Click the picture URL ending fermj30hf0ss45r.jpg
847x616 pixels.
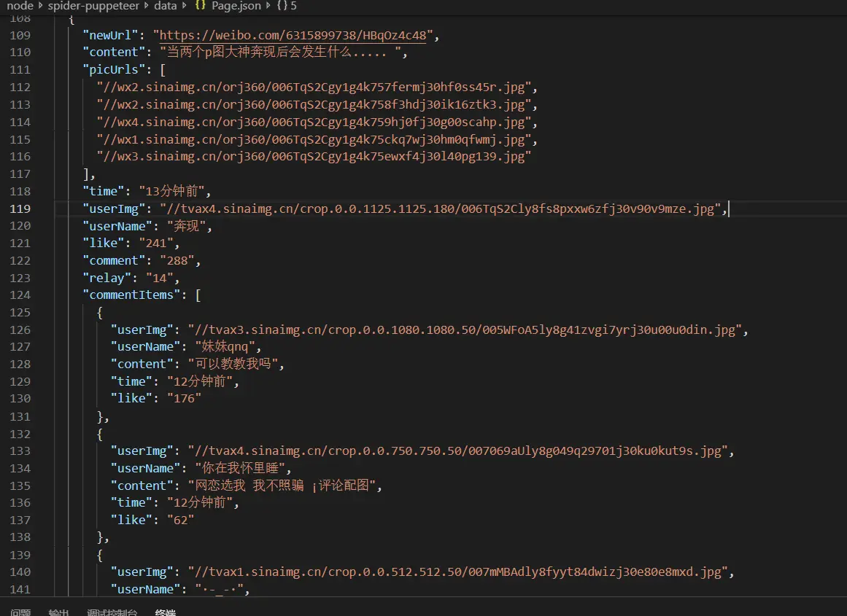pos(314,87)
